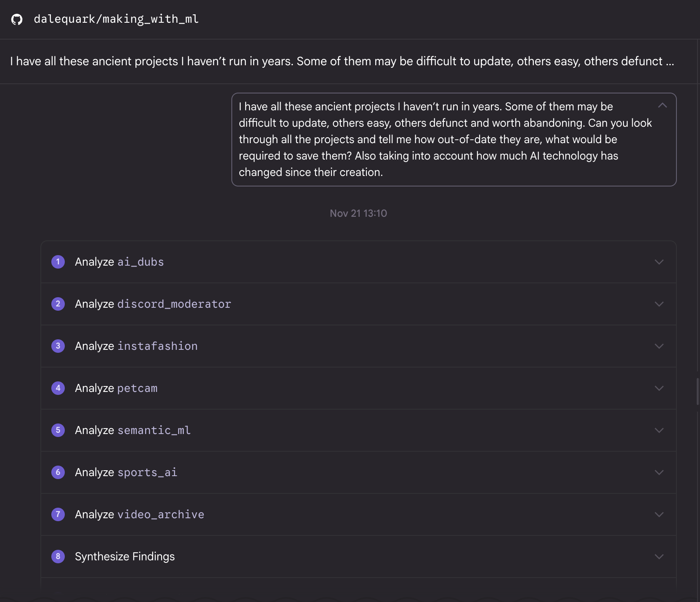700x602 pixels.
Task: Expand the Analyze video_archive step chevron
Action: coord(659,514)
